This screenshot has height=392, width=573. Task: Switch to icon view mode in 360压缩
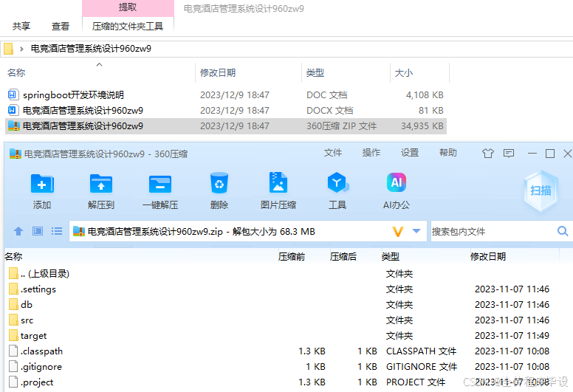[38, 231]
